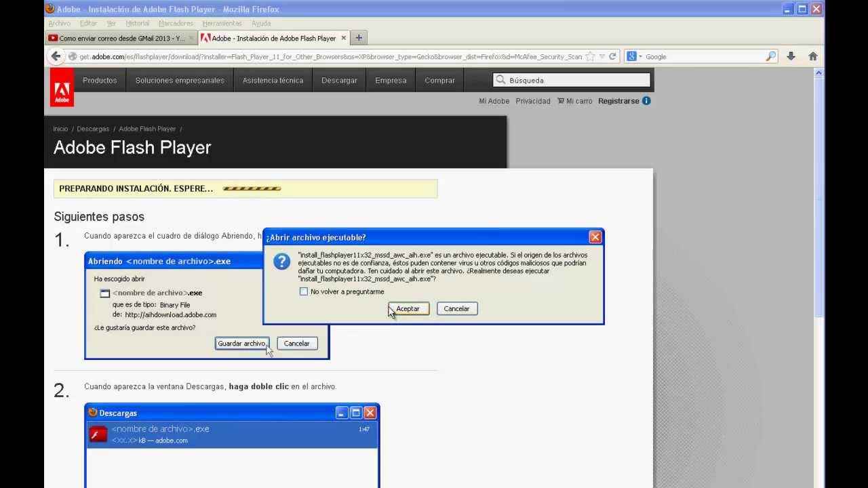Close the Adobe Flash Player tab
868x488 pixels.
pyautogui.click(x=344, y=38)
